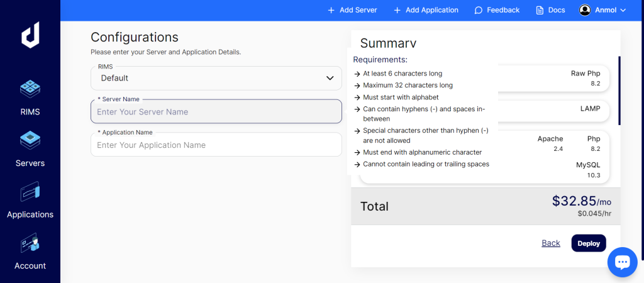Click the Summary panel scrollbar

619,91
